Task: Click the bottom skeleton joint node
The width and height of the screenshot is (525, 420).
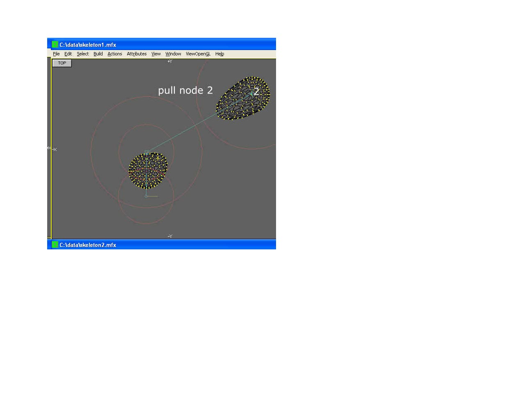Action: point(146,196)
